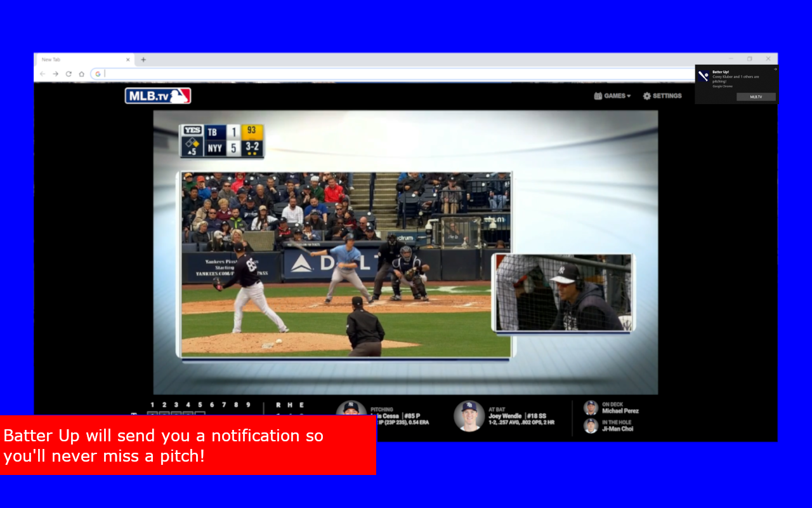The height and width of the screenshot is (508, 812).
Task: Open a new browser tab with plus
Action: click(x=143, y=60)
